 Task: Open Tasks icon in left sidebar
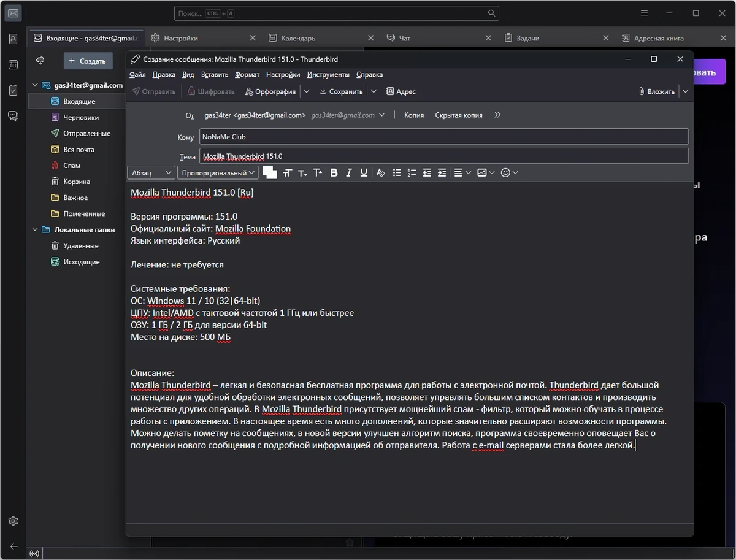coord(13,90)
